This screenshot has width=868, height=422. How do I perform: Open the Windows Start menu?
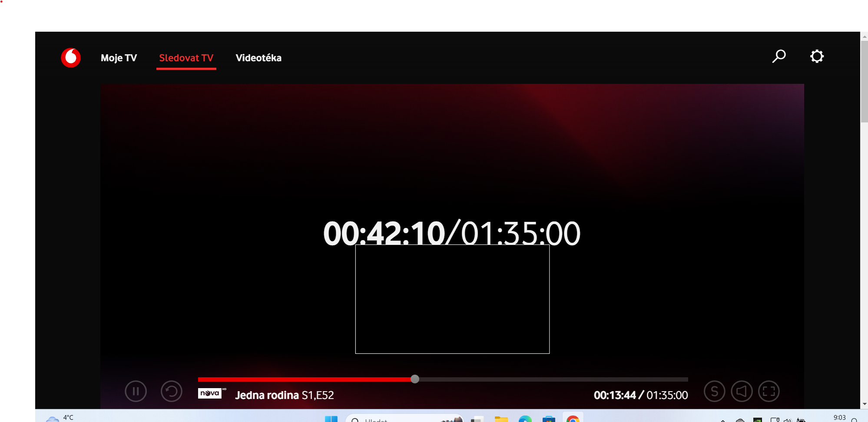coord(331,419)
